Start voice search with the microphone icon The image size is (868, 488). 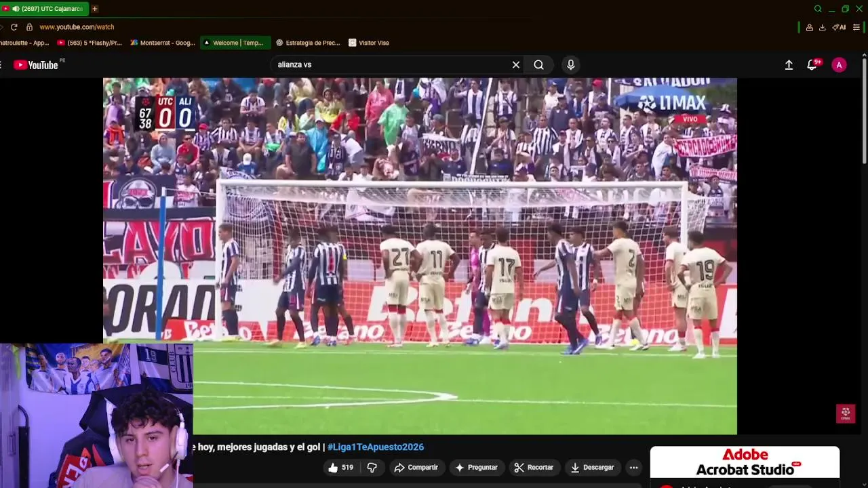[x=571, y=65]
